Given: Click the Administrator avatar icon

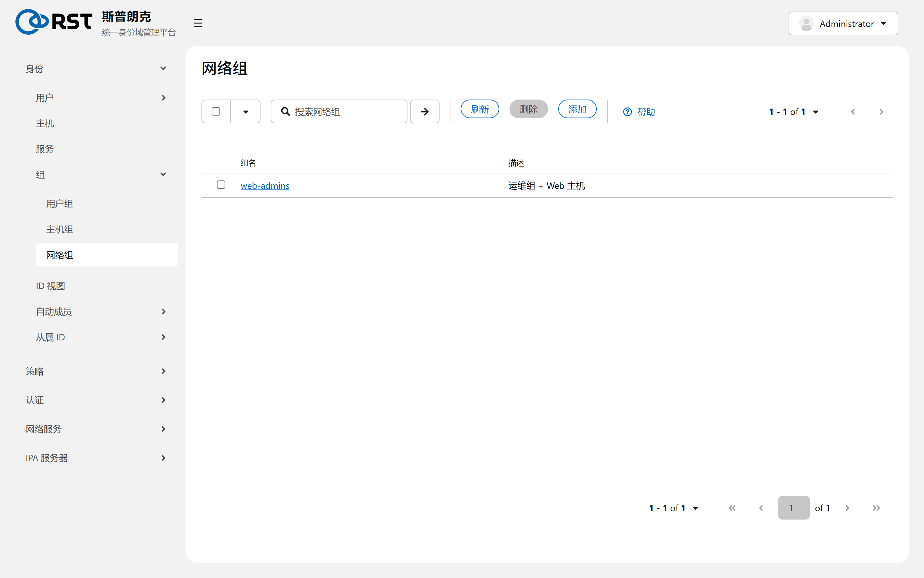Looking at the screenshot, I should coord(806,24).
